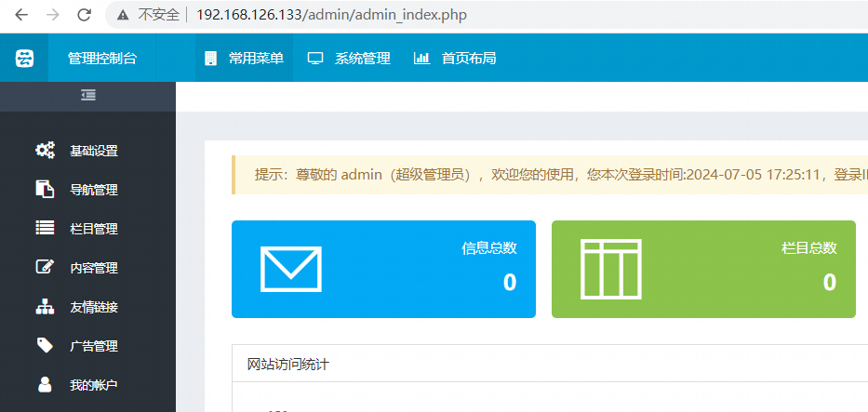This screenshot has height=412, width=868.
Task: Click the gears icon for 基础设置
Action: coord(45,151)
